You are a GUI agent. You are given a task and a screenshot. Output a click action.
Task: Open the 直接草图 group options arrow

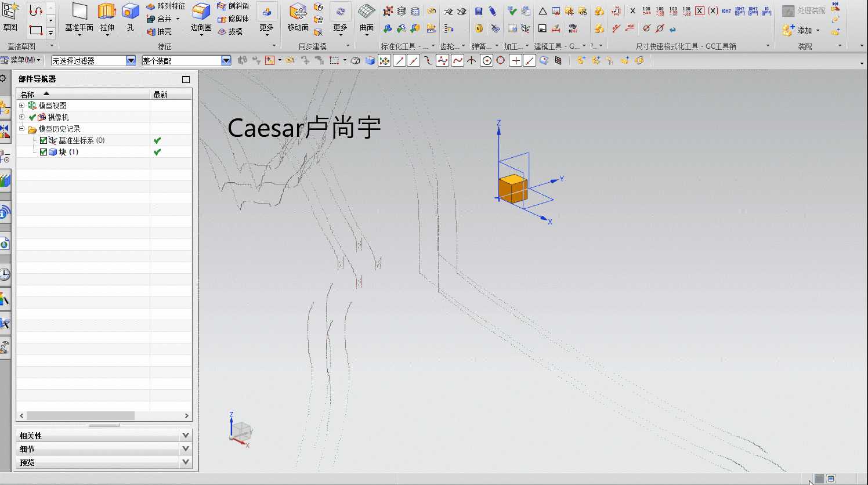52,46
